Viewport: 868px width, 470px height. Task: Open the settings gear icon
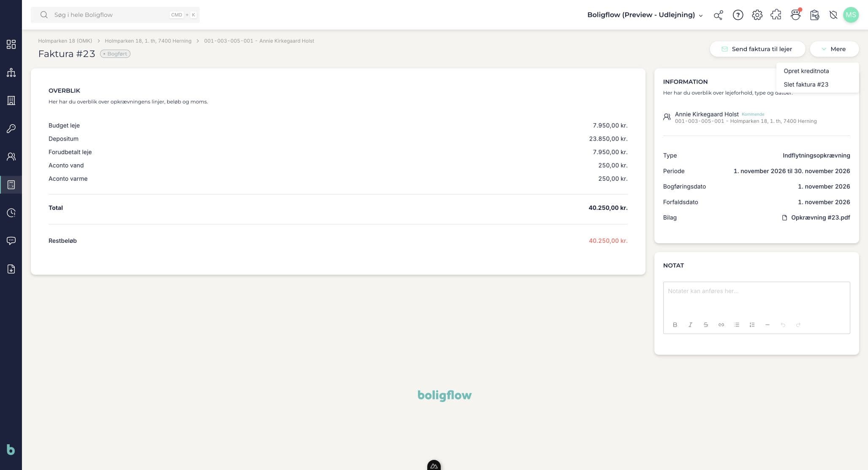click(757, 15)
